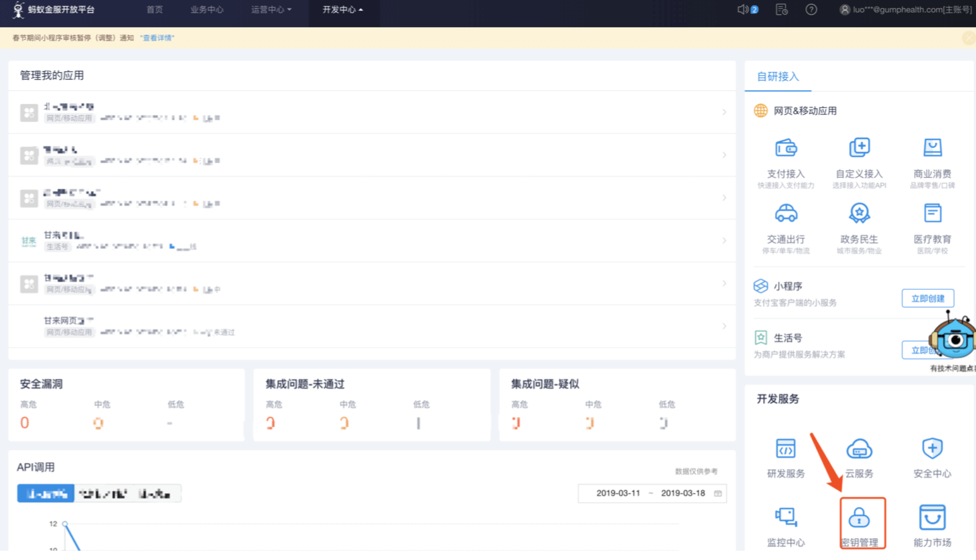Choose the 交通出行 car icon
This screenshot has width=976, height=560.
[786, 213]
